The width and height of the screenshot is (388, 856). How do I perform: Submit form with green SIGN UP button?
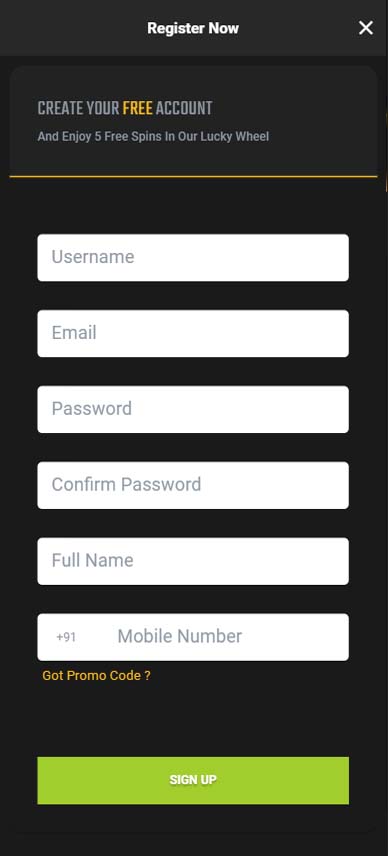coord(193,780)
